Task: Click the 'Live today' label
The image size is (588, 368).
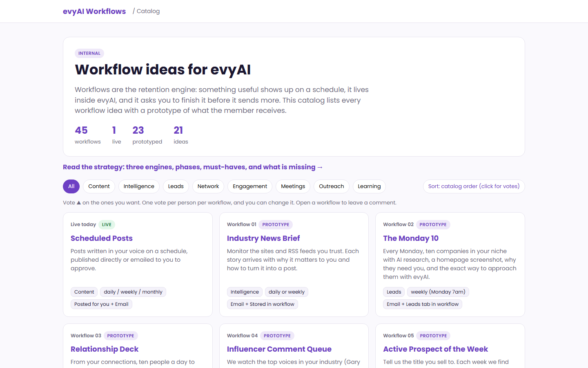Action: [x=83, y=224]
